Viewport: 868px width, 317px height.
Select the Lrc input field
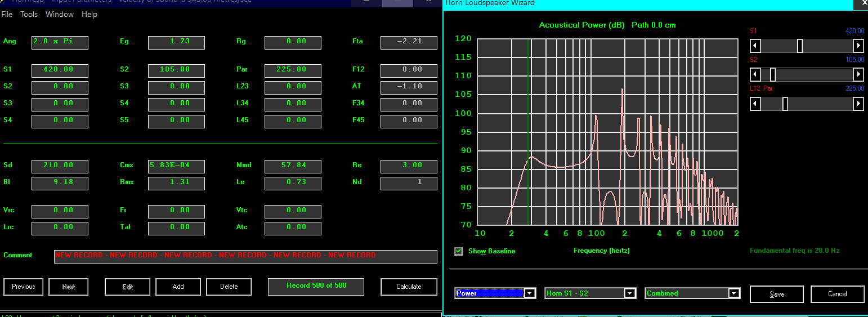[60, 228]
